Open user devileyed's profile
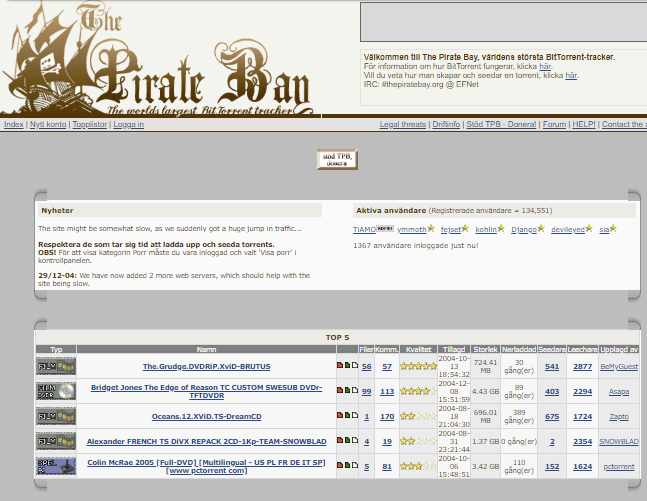647x501 pixels. coord(568,229)
